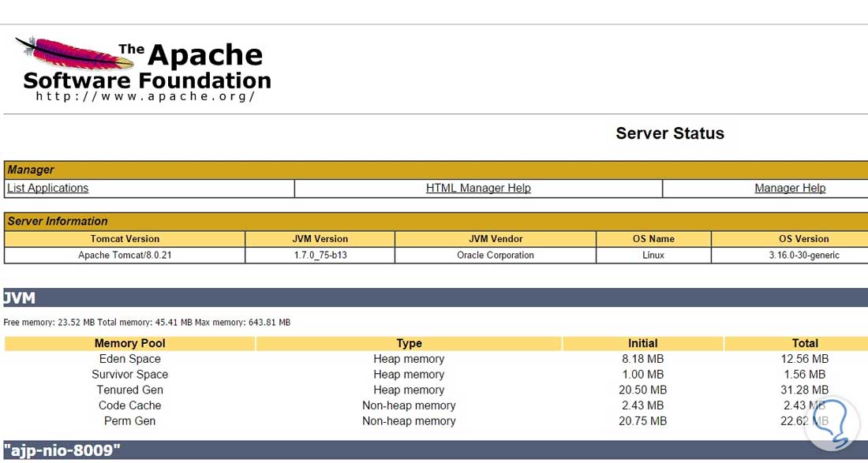Image resolution: width=868 pixels, height=463 pixels.
Task: Click the Apache Software Foundation feather logo
Action: pos(143,69)
